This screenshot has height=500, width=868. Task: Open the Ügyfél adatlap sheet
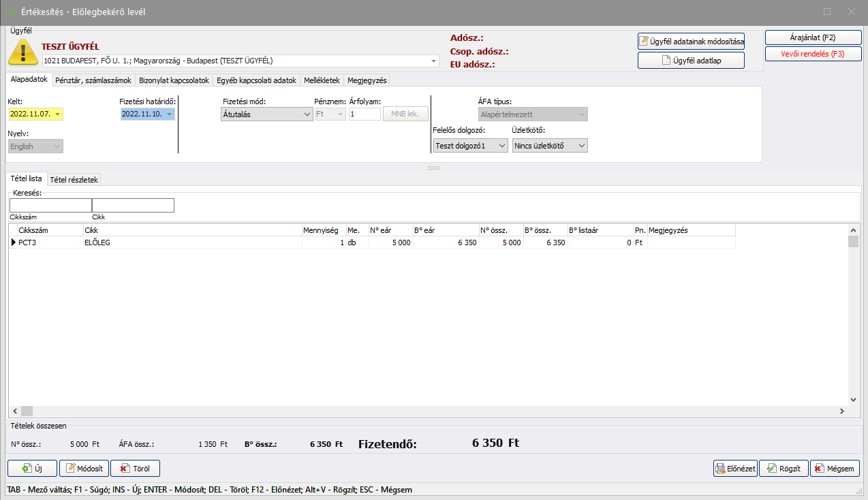point(691,61)
